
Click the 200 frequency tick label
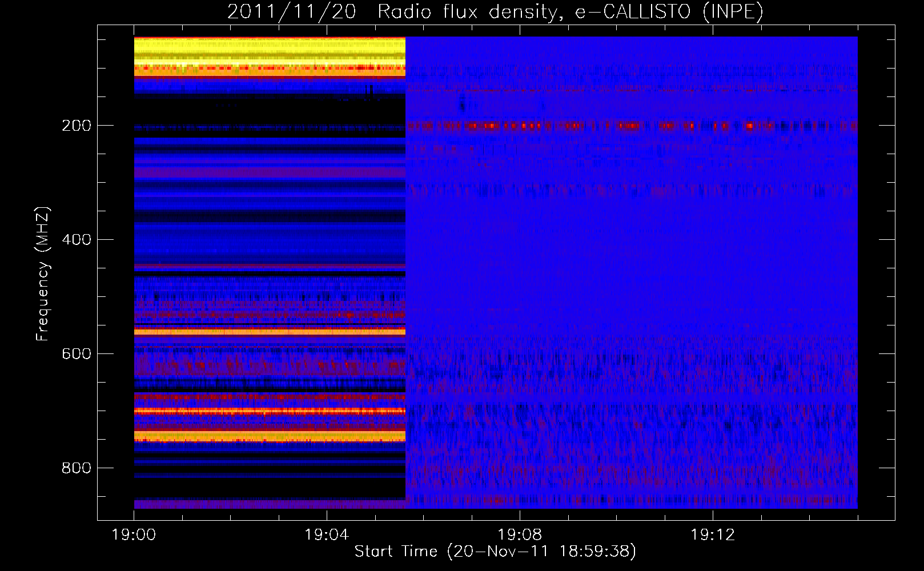point(77,126)
